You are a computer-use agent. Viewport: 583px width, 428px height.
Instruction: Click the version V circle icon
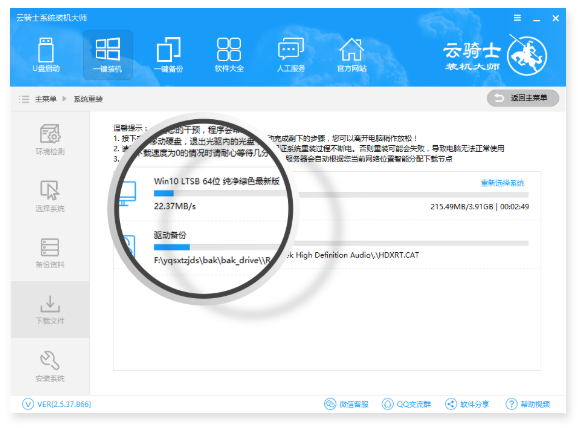(x=28, y=404)
